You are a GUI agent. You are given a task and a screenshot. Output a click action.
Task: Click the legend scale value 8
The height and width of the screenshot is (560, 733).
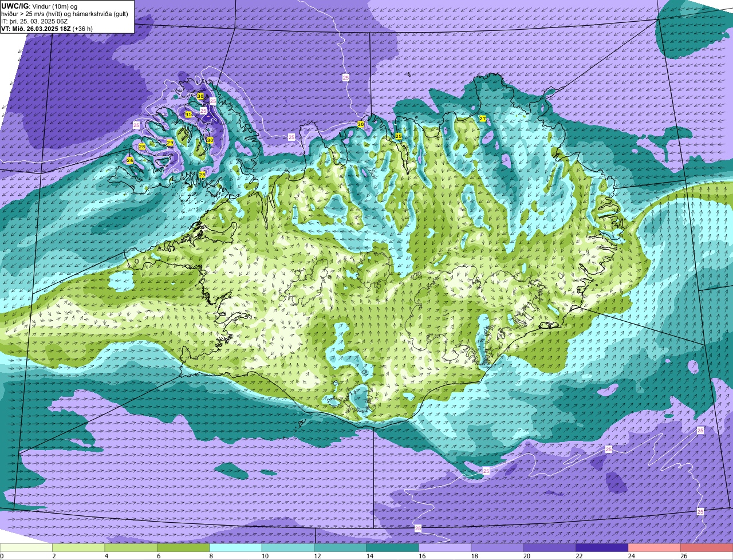click(x=211, y=556)
